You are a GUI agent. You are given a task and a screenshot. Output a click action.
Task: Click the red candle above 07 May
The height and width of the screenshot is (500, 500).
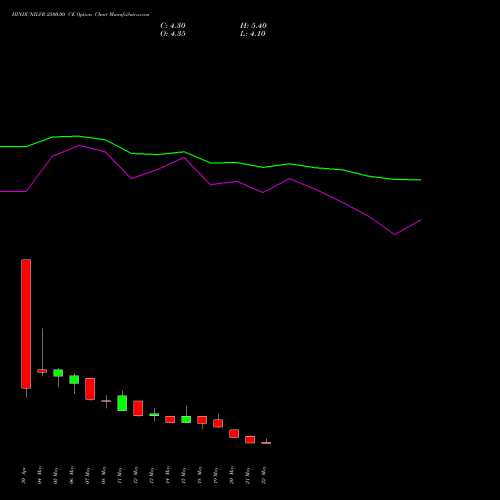(90, 389)
